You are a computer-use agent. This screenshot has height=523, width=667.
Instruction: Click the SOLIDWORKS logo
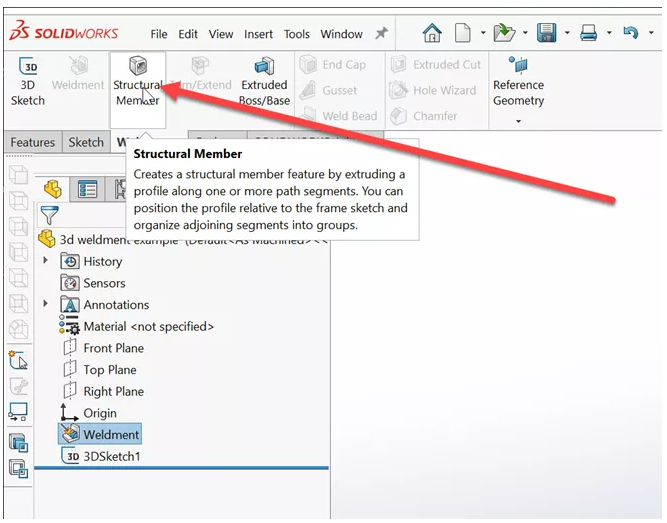[x=64, y=31]
